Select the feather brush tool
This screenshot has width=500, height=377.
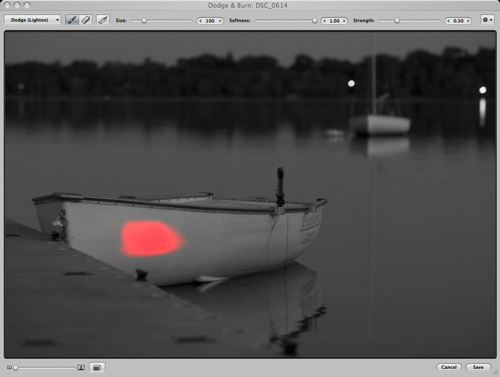pos(103,20)
